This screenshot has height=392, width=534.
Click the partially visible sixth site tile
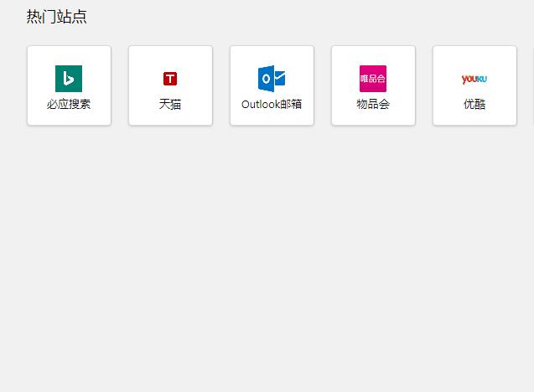pyautogui.click(x=532, y=85)
